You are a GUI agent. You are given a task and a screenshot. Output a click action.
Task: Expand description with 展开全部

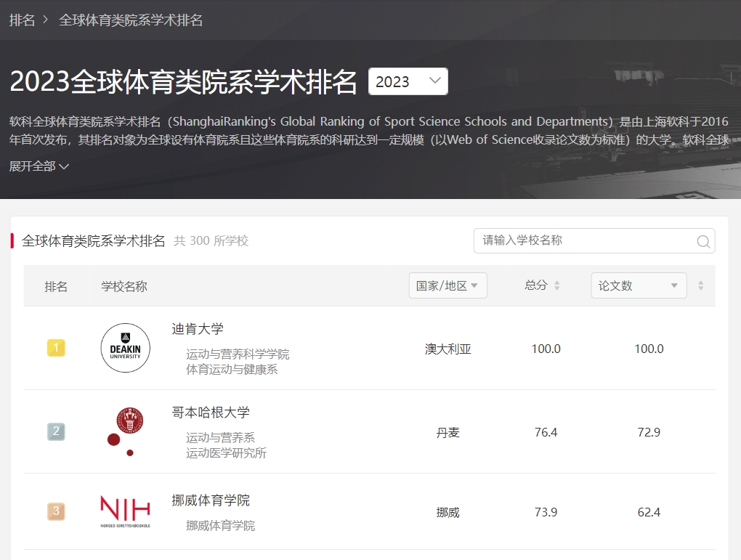[x=39, y=166]
